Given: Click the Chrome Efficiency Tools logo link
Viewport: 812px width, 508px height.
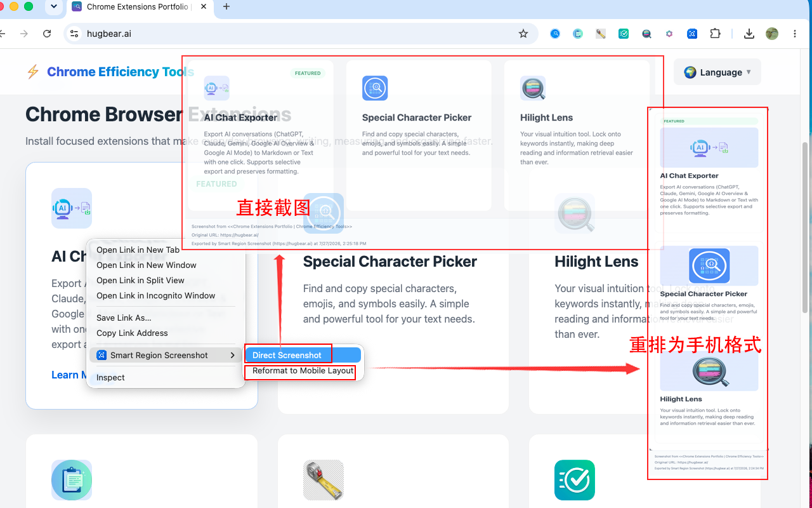Looking at the screenshot, I should click(110, 72).
